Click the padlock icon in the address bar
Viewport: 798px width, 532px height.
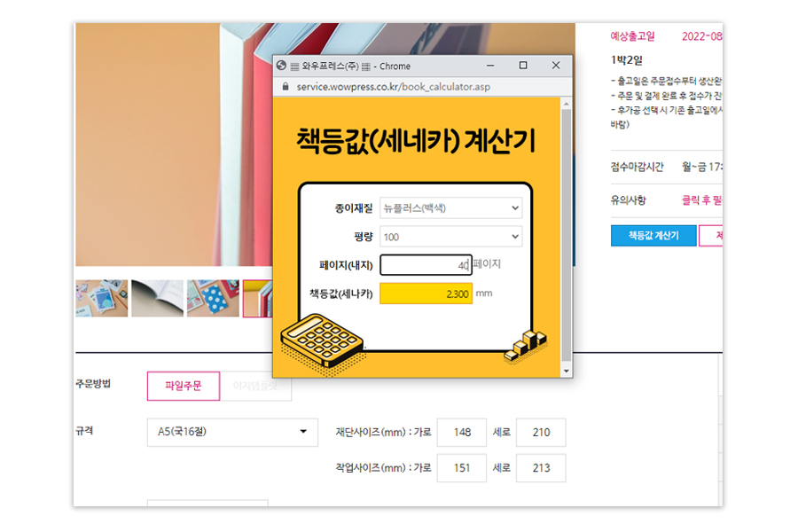click(x=286, y=87)
